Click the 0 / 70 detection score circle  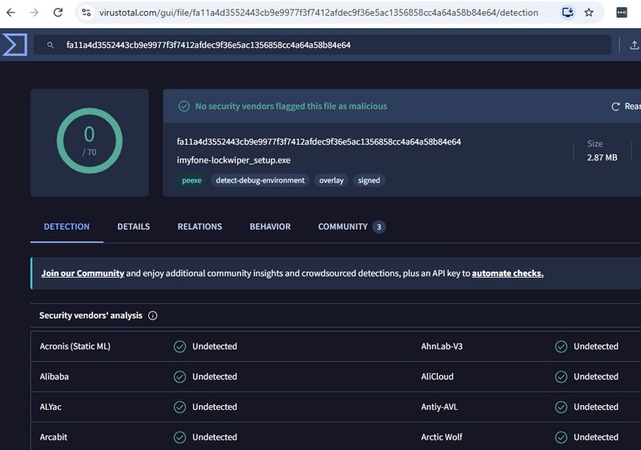[90, 141]
